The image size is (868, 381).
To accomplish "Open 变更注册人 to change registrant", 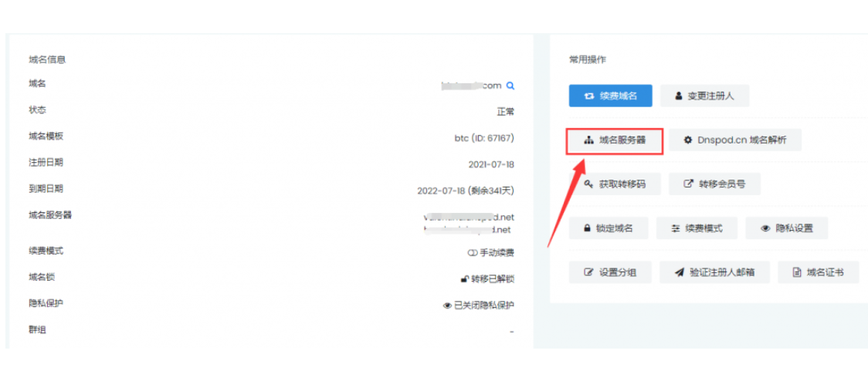I will tap(704, 96).
